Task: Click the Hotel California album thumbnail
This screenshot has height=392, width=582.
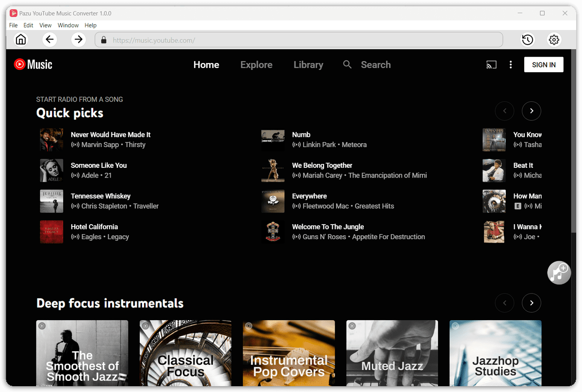Action: (52, 231)
